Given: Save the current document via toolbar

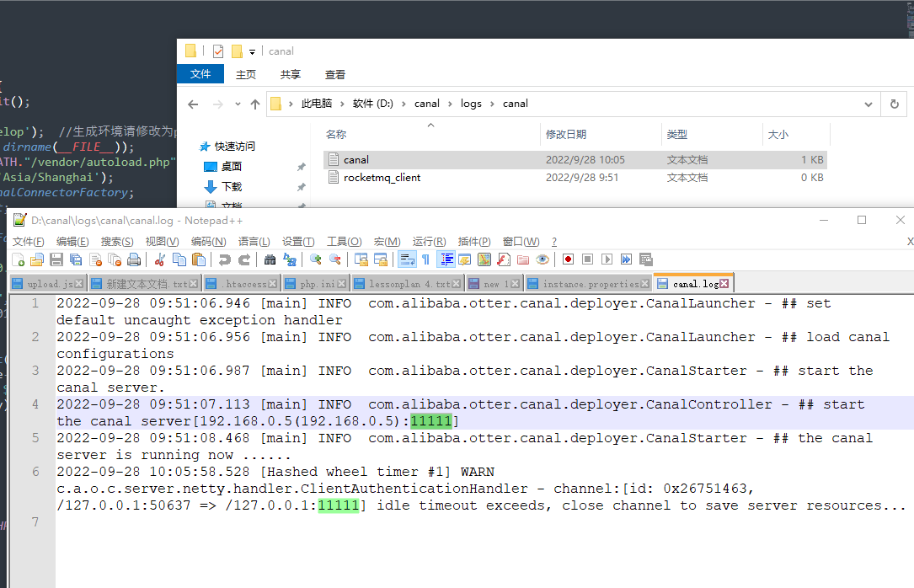Looking at the screenshot, I should point(56,260).
